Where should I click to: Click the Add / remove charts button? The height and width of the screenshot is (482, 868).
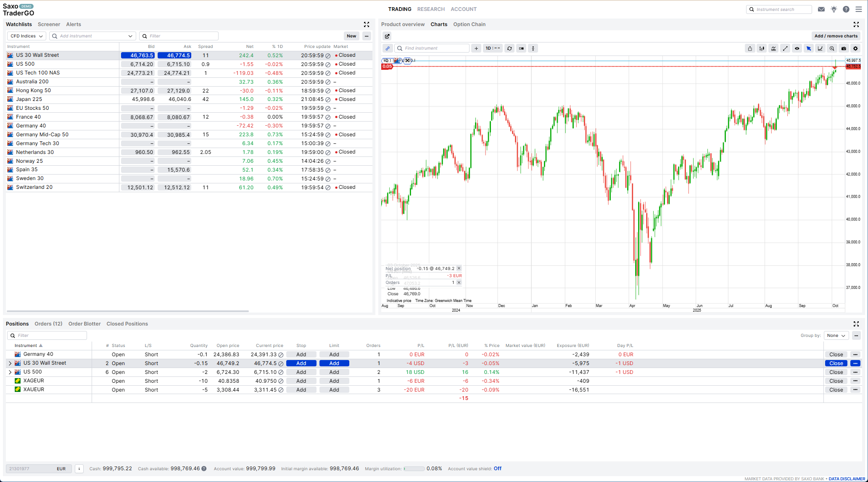tap(836, 36)
